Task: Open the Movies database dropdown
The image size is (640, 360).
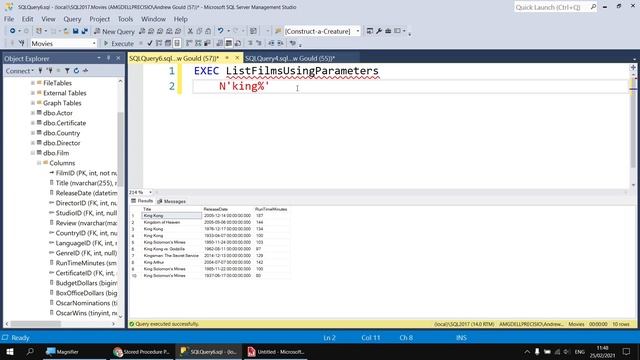Action: (x=94, y=43)
